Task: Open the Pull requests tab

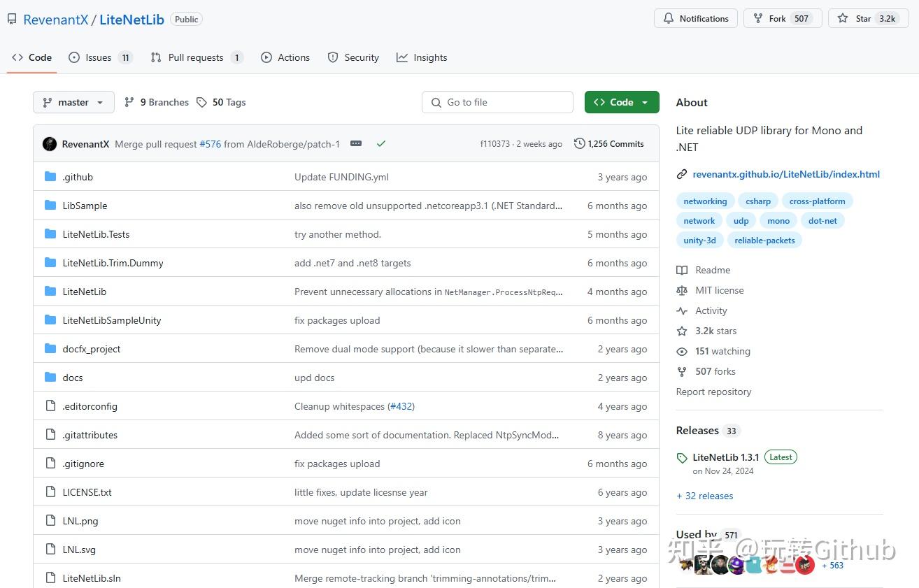Action: tap(196, 58)
